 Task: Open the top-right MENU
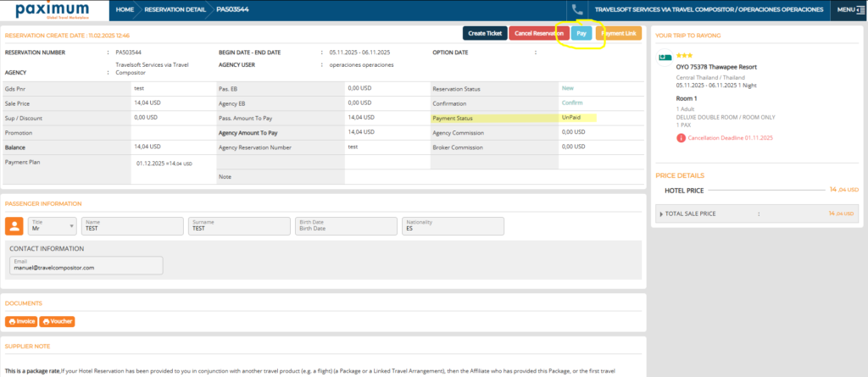[x=849, y=9]
